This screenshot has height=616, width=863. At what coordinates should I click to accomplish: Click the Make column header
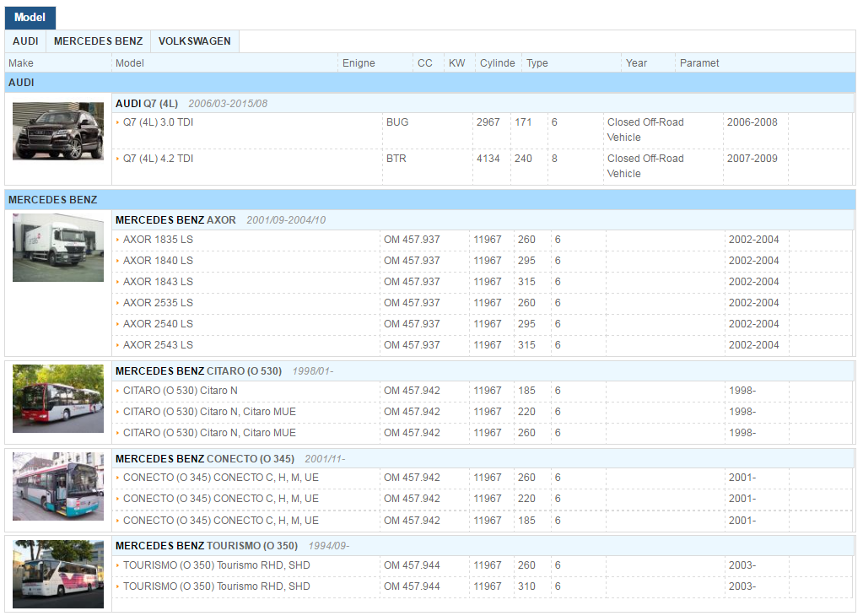pos(58,63)
